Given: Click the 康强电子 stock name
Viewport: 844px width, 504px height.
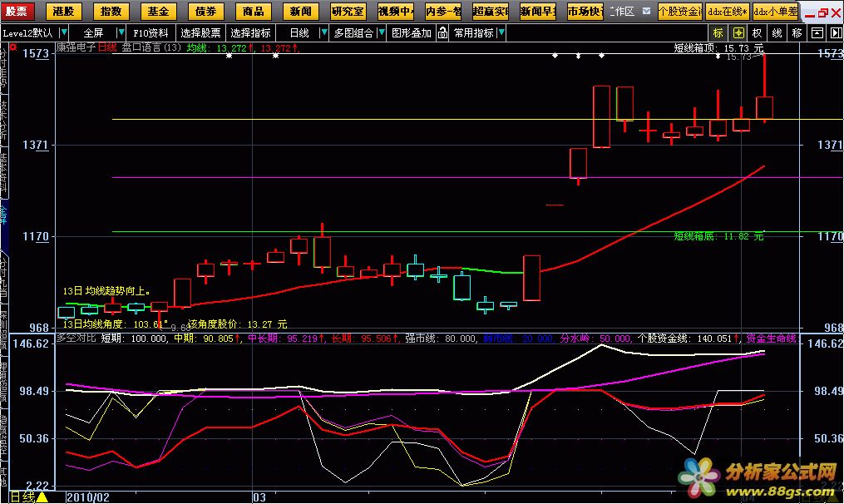Looking at the screenshot, I should [76, 47].
